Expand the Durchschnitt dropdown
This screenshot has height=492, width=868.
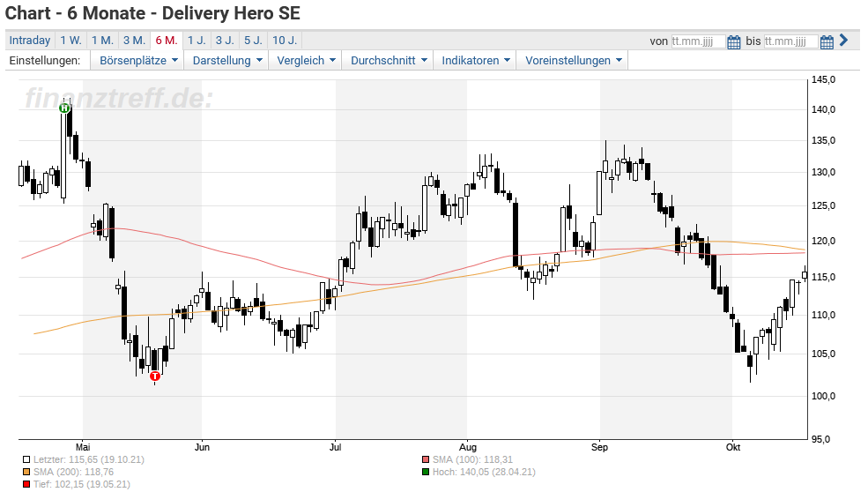tap(388, 60)
